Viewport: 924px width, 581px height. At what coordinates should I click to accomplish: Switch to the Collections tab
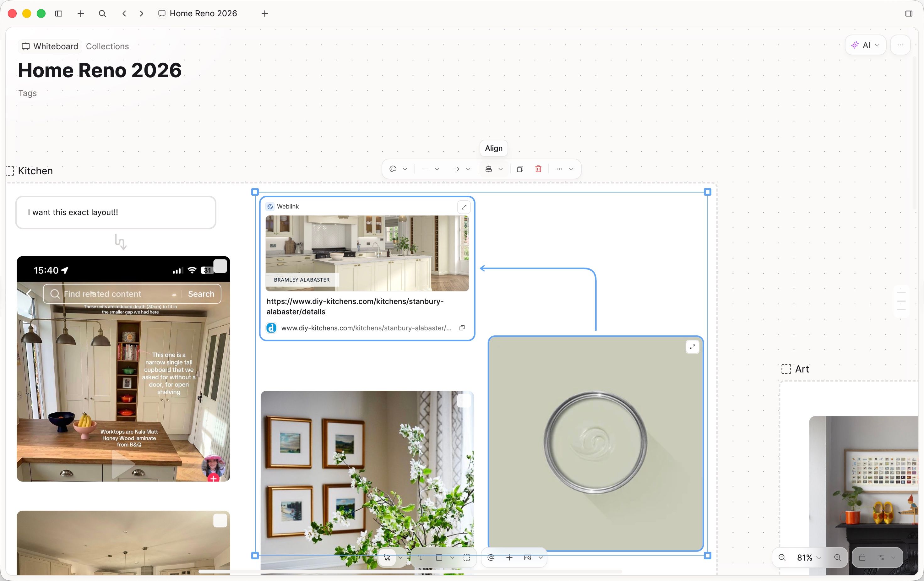pyautogui.click(x=107, y=46)
